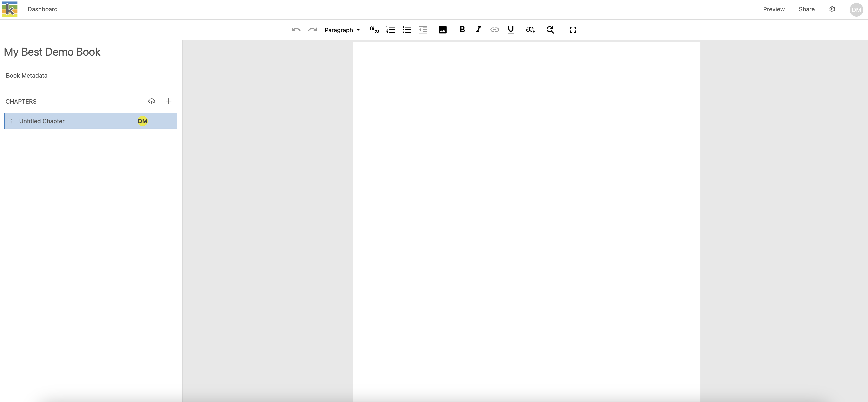Redo the last undone edit

click(x=312, y=30)
